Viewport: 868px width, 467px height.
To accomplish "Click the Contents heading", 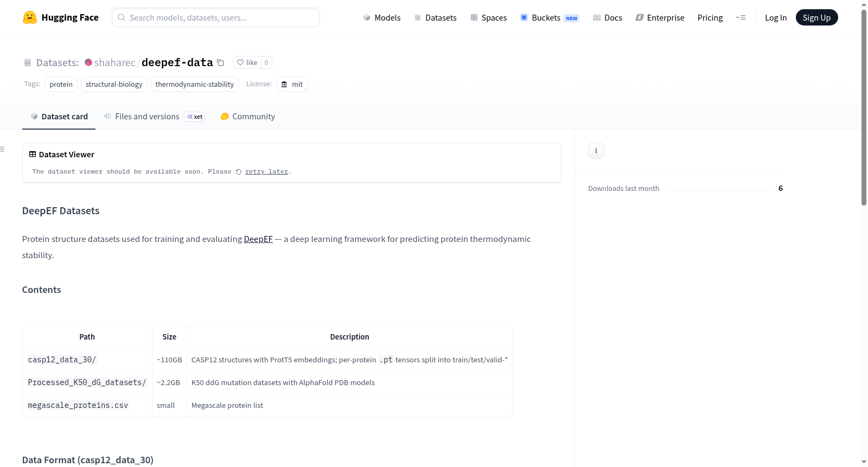I will pos(41,290).
